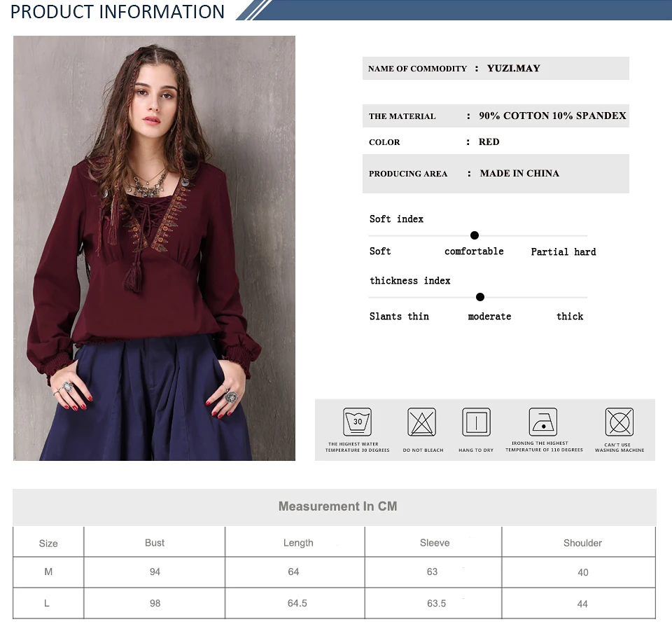Click the NAME OF COMMODITY label

coord(417,69)
